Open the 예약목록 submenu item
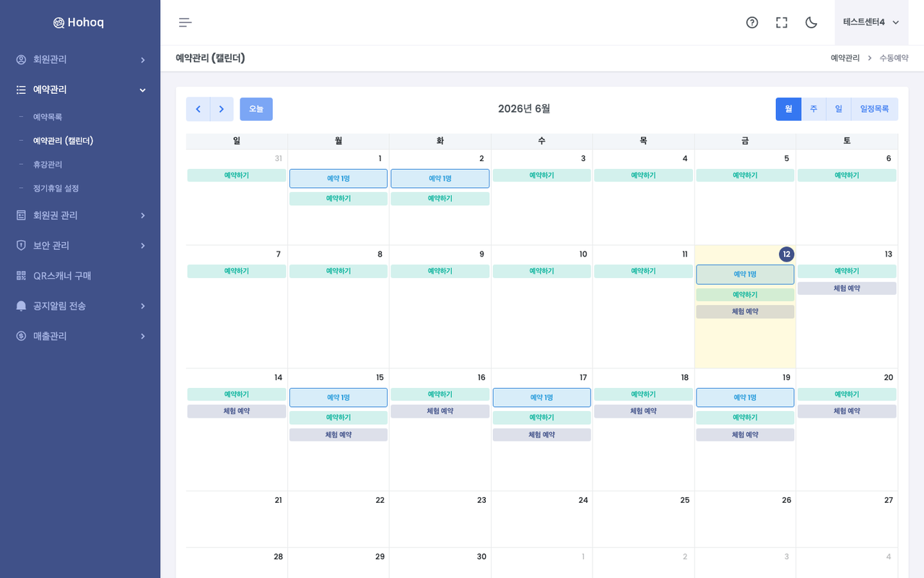The width and height of the screenshot is (924, 578). [x=48, y=117]
